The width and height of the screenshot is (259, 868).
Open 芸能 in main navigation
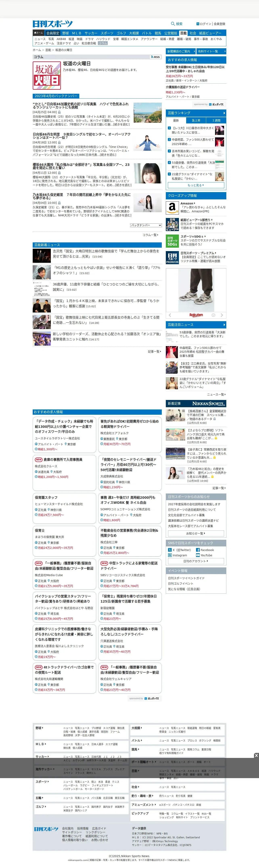click(183, 33)
